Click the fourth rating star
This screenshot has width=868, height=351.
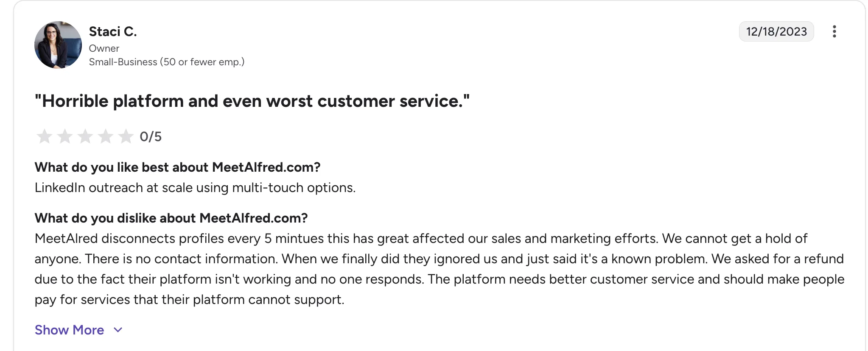[x=105, y=136]
